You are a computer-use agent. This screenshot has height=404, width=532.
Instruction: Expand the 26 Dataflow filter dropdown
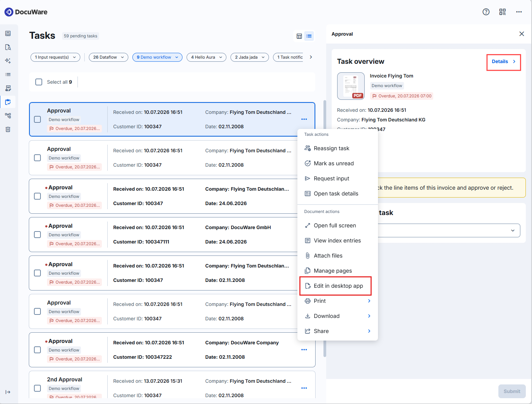click(x=108, y=57)
